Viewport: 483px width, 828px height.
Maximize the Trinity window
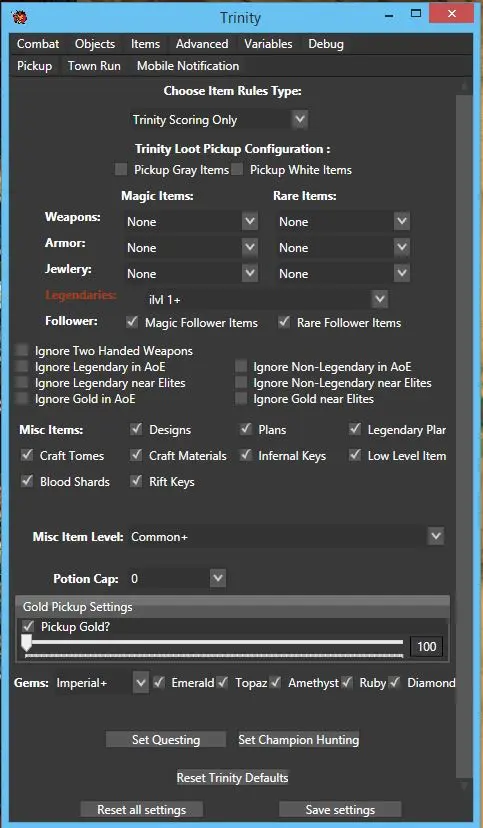coord(416,14)
